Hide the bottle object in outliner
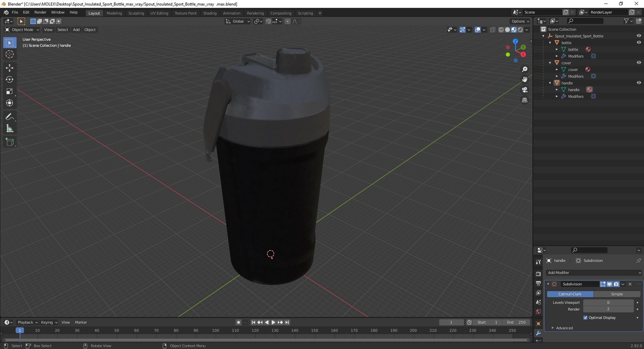 (x=639, y=43)
